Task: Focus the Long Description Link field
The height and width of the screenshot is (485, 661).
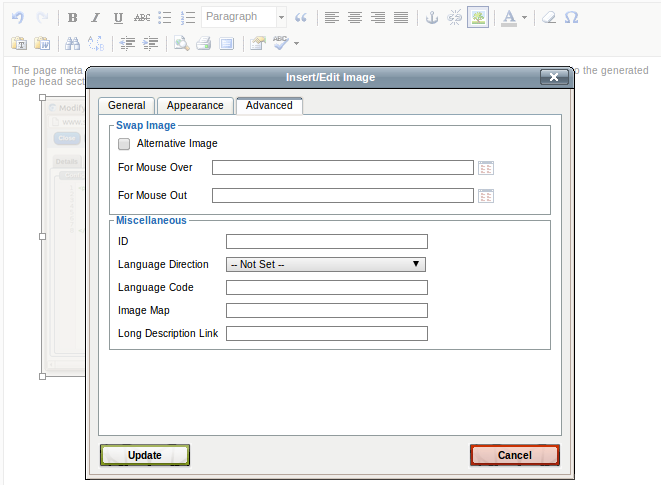Action: (327, 334)
